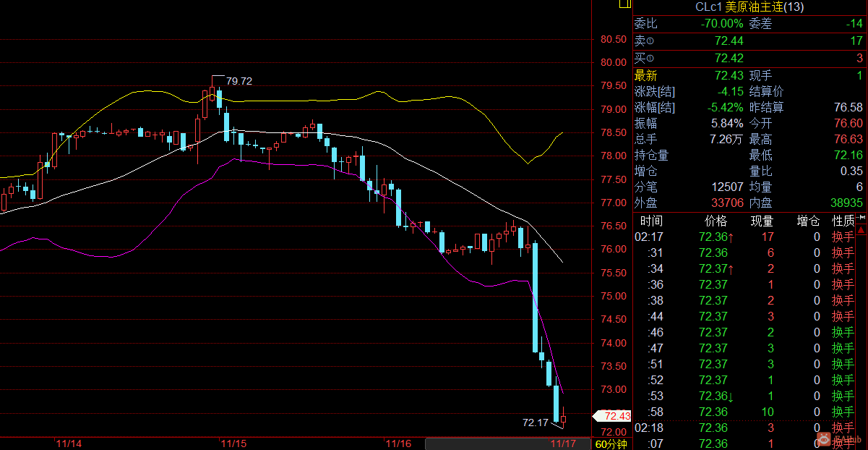Image resolution: width=868 pixels, height=450 pixels.
Task: Click the large falling candle near 75.00
Action: 536,297
